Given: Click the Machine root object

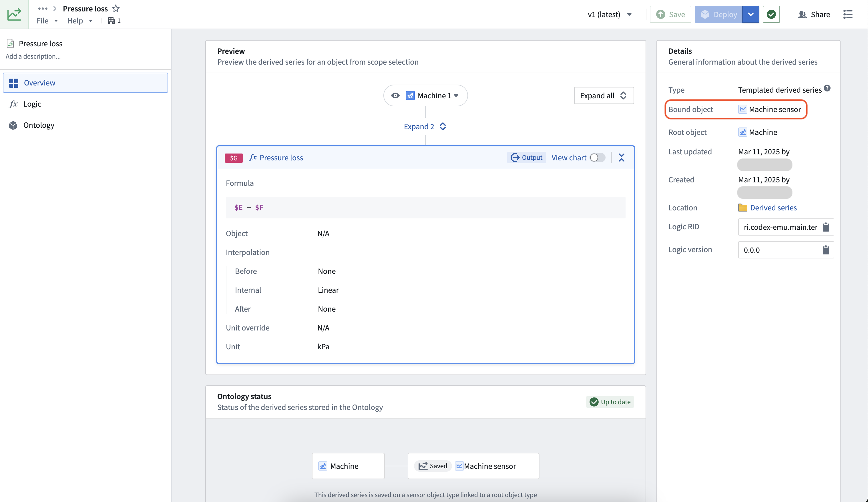Looking at the screenshot, I should (x=757, y=132).
